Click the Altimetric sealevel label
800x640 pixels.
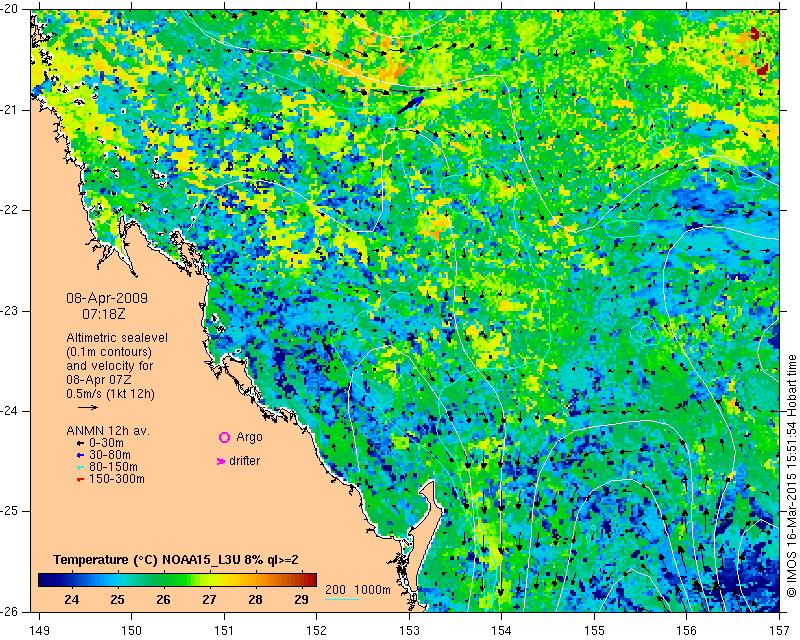(117, 338)
